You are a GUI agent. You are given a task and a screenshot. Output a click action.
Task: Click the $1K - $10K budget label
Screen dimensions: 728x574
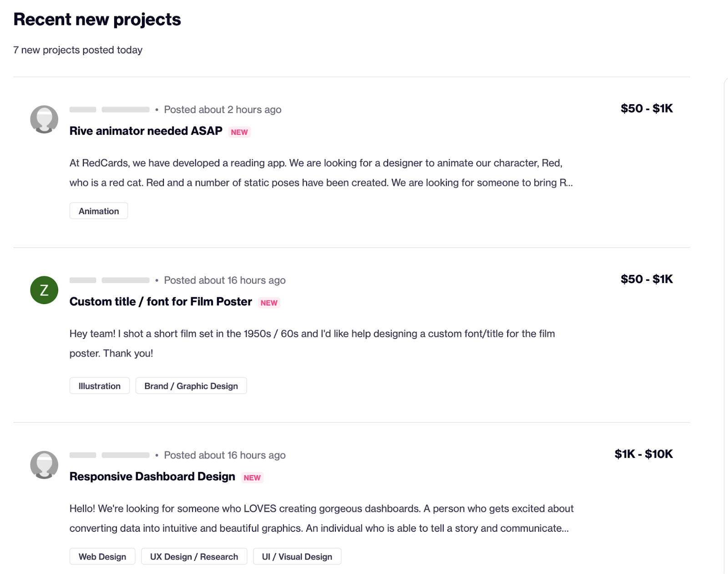643,454
